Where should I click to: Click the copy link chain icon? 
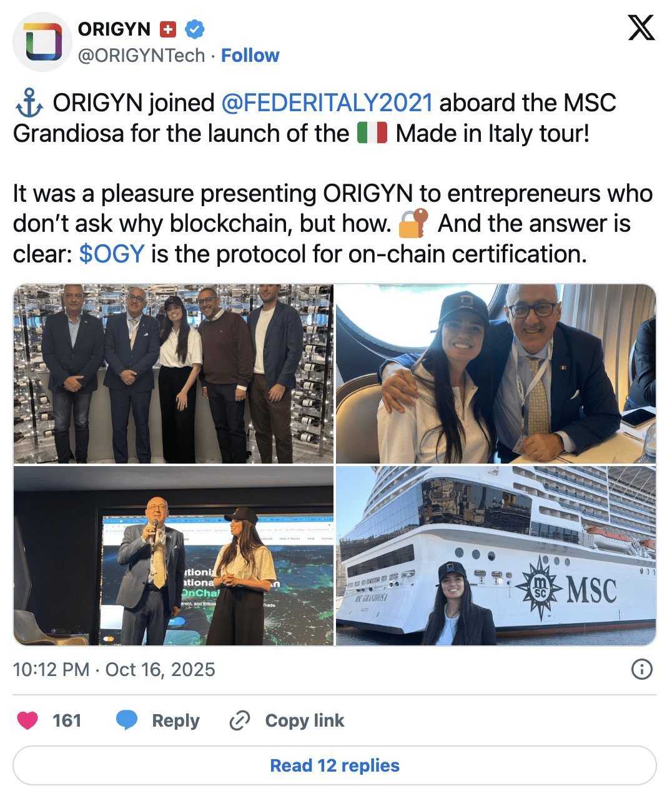click(x=240, y=720)
